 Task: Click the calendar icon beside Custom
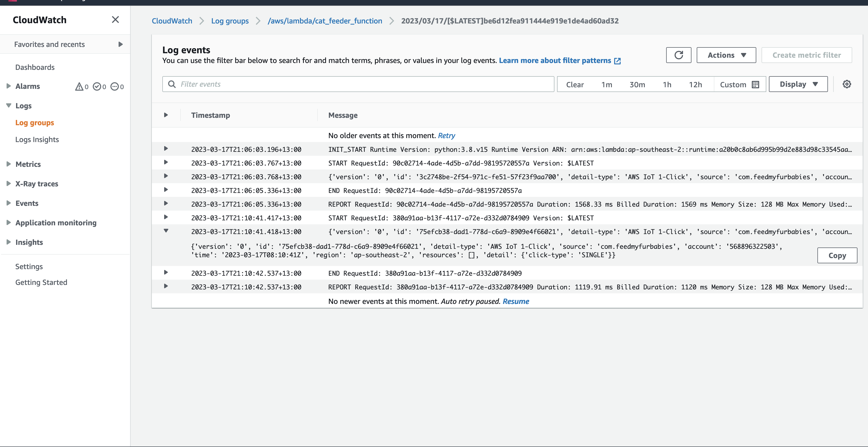(x=755, y=85)
